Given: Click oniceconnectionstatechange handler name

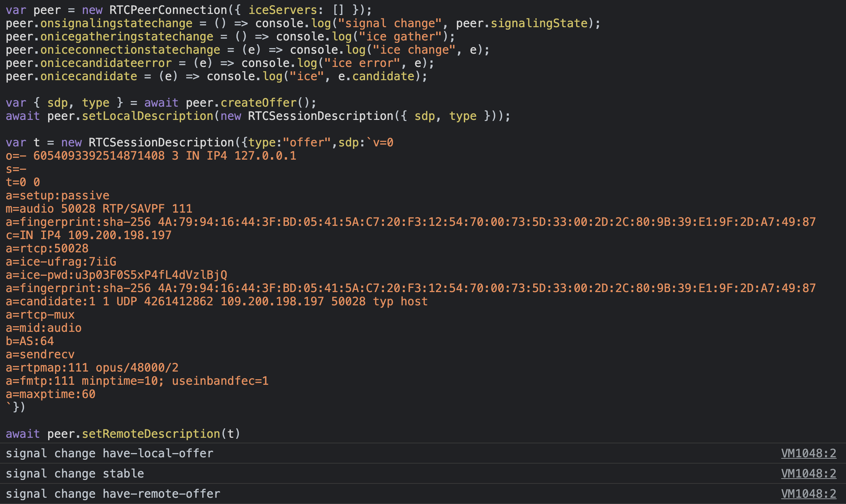Looking at the screenshot, I should 130,49.
